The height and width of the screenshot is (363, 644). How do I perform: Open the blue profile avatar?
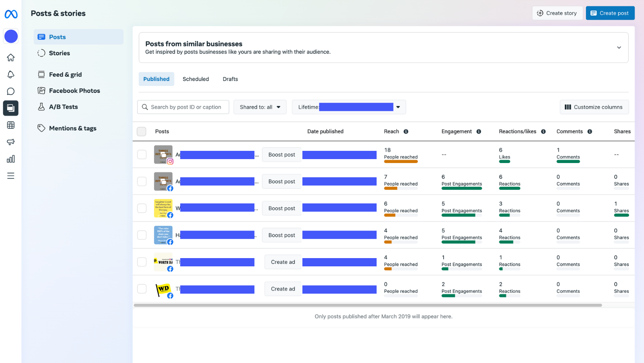pyautogui.click(x=11, y=36)
